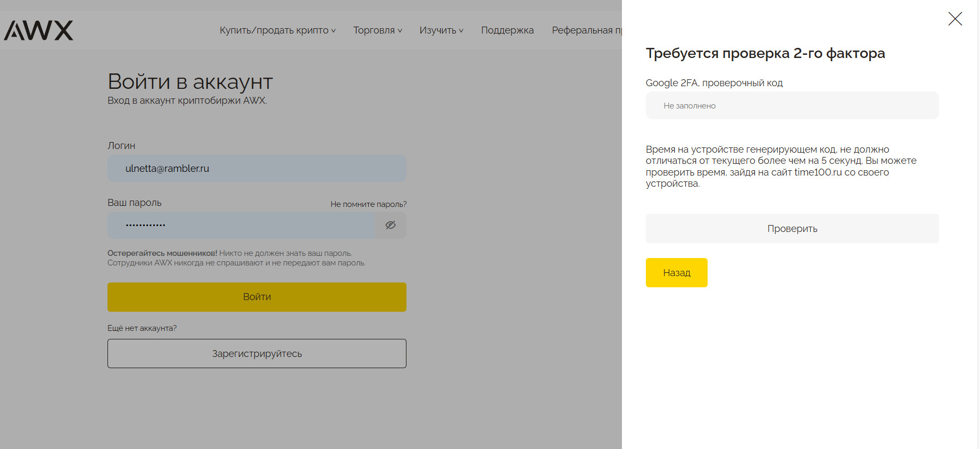Image resolution: width=980 pixels, height=449 pixels.
Task: Toggle password visibility eye icon
Action: click(x=391, y=226)
